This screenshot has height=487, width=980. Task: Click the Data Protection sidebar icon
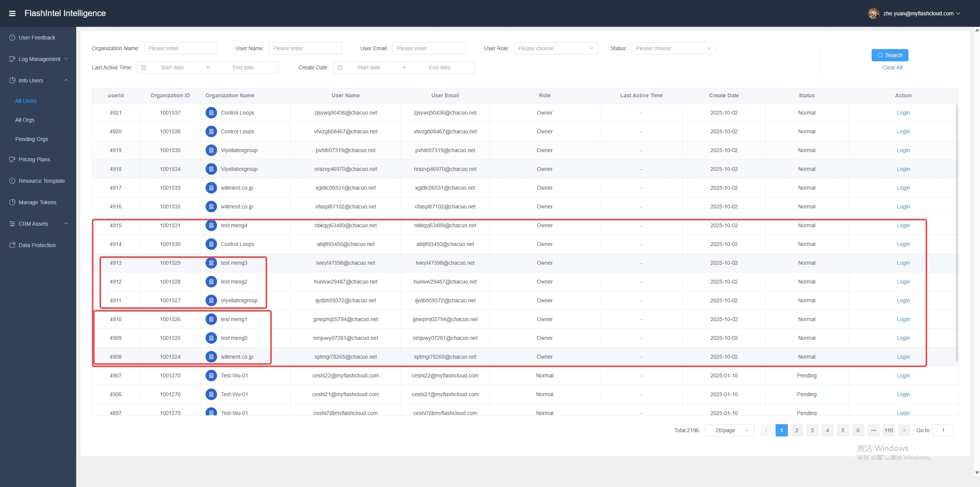pos(12,245)
